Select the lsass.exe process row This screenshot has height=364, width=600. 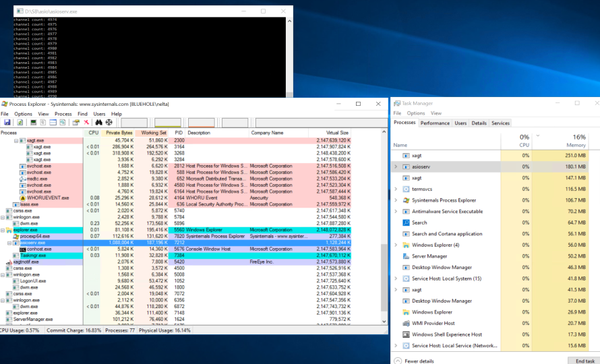coord(175,204)
